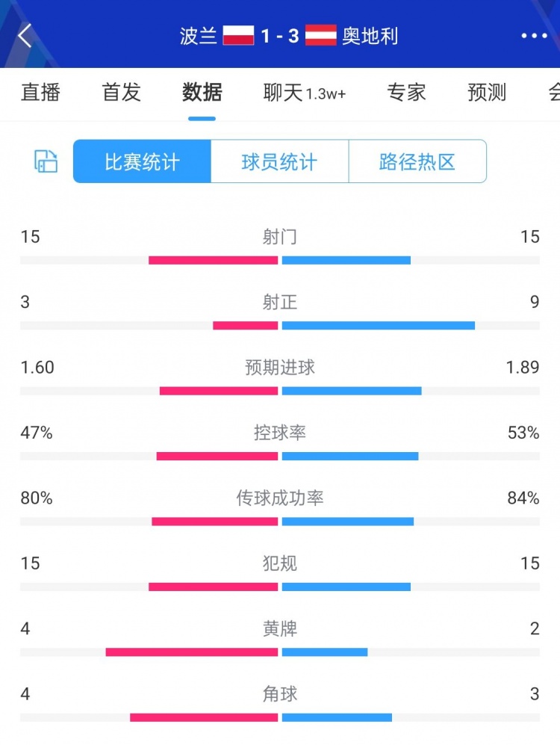Tap the 预期进球 stat label
Image resolution: width=560 pixels, height=745 pixels.
tap(280, 367)
